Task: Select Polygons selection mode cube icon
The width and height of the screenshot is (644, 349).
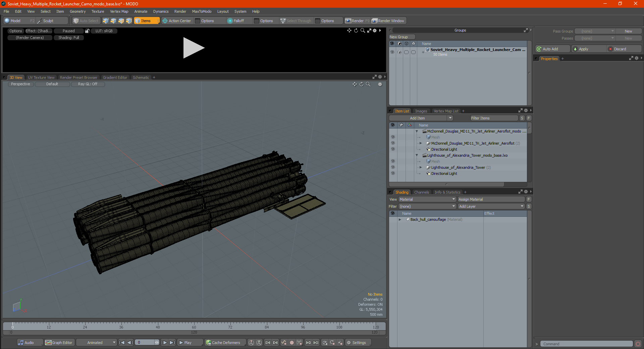Action: tap(121, 21)
